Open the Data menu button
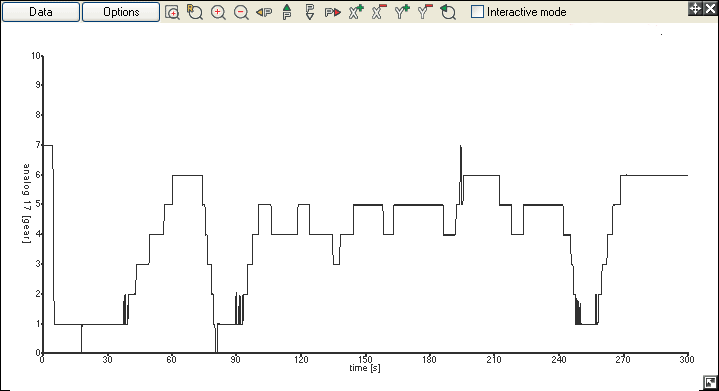The height and width of the screenshot is (391, 719). coord(41,12)
